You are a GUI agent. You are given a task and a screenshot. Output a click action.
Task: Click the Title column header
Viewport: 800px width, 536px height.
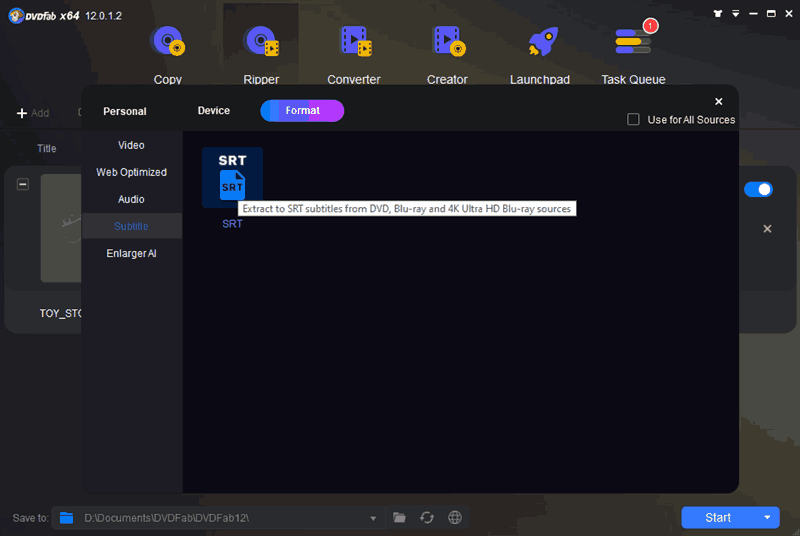click(x=46, y=148)
